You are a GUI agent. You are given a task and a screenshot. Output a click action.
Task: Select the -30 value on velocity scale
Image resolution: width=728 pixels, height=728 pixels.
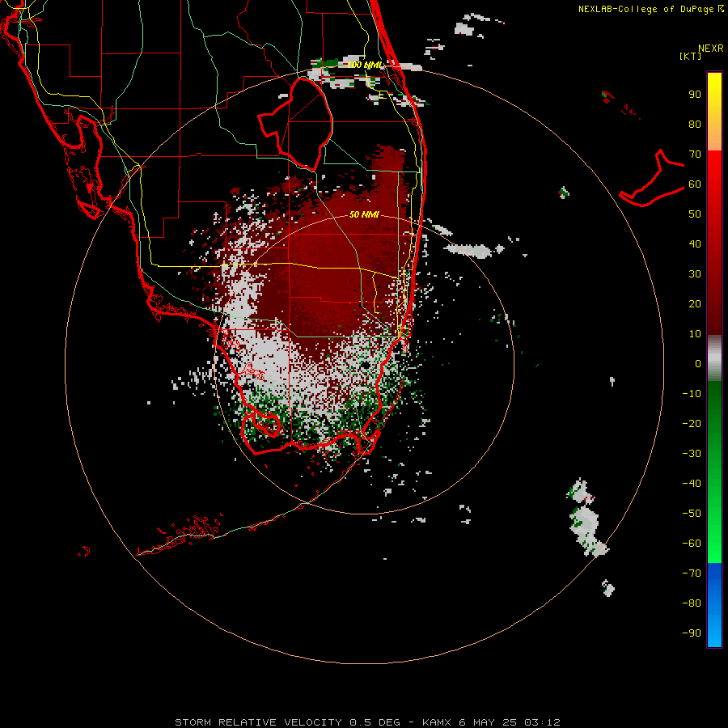pos(692,454)
